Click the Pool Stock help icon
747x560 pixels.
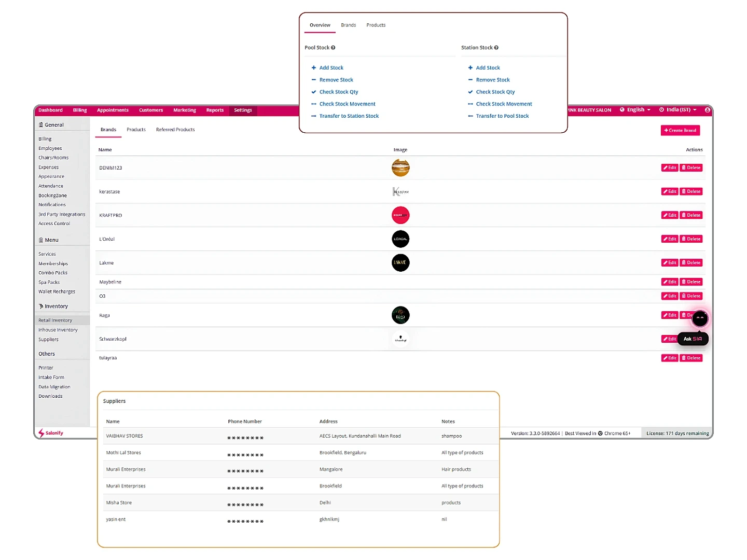(x=333, y=48)
